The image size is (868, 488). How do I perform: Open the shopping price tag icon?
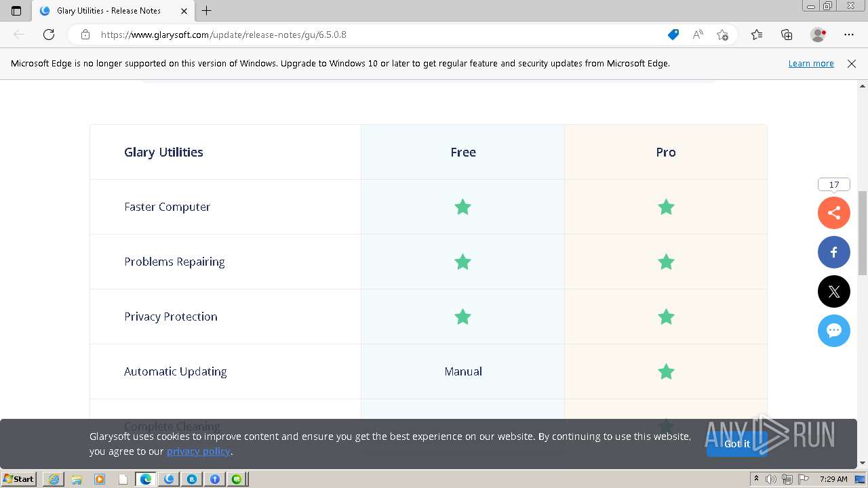(x=673, y=35)
